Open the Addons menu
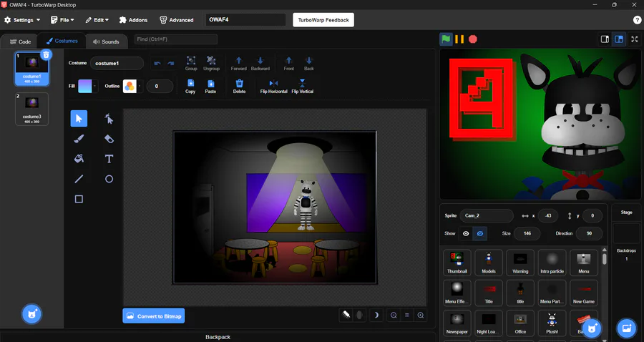644x342 pixels. [x=133, y=20]
